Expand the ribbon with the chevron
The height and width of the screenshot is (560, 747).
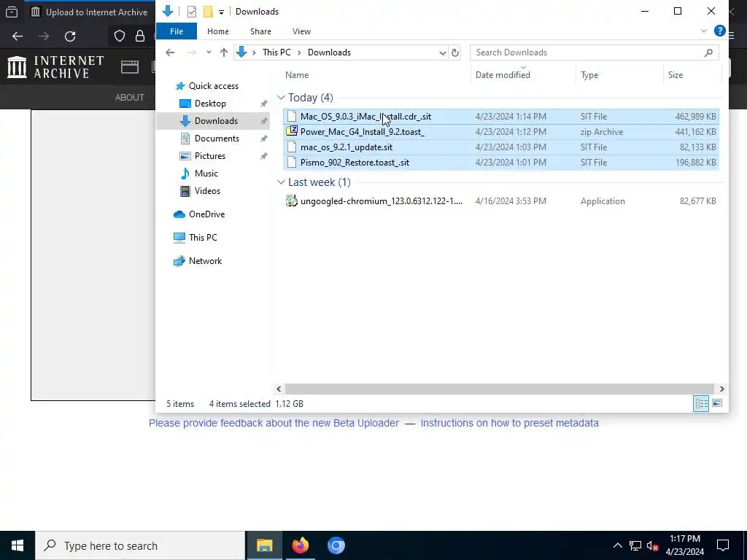(704, 31)
